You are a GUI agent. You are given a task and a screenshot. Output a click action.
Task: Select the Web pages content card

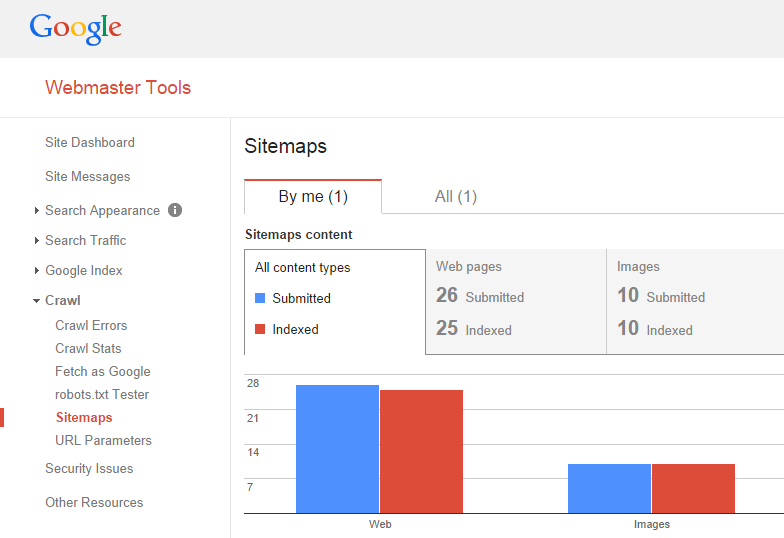[515, 301]
